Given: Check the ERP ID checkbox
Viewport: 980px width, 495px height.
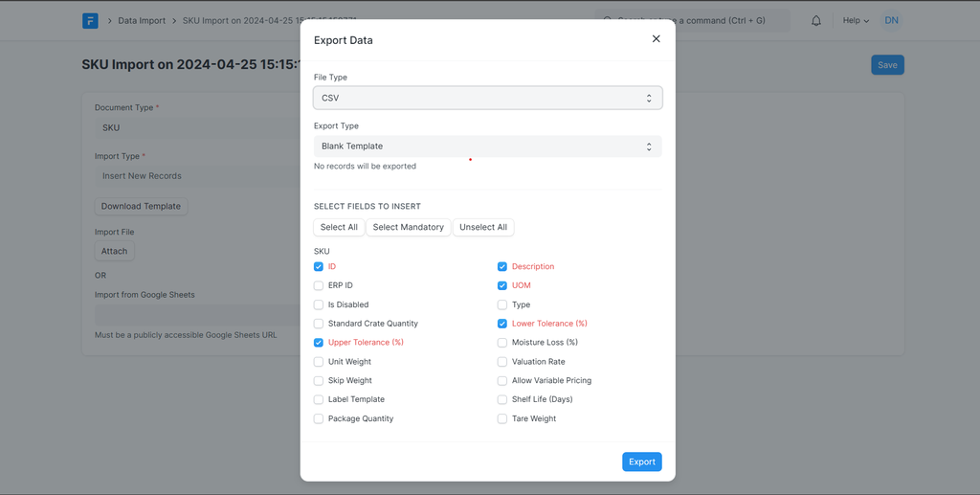Looking at the screenshot, I should tap(319, 285).
